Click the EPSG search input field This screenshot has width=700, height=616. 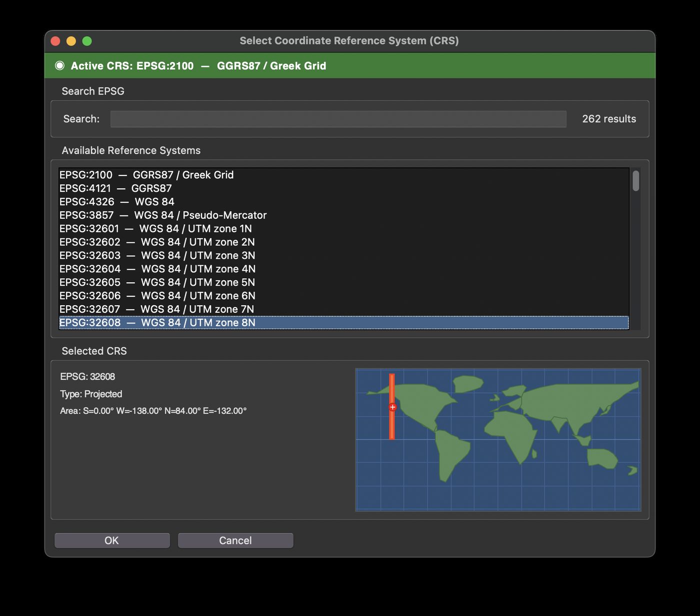click(338, 119)
